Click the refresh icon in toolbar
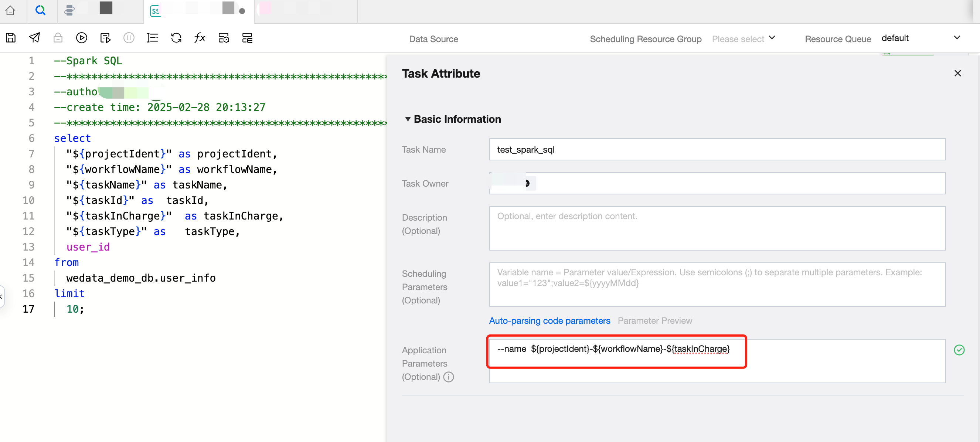Viewport: 980px width, 442px height. pos(176,38)
